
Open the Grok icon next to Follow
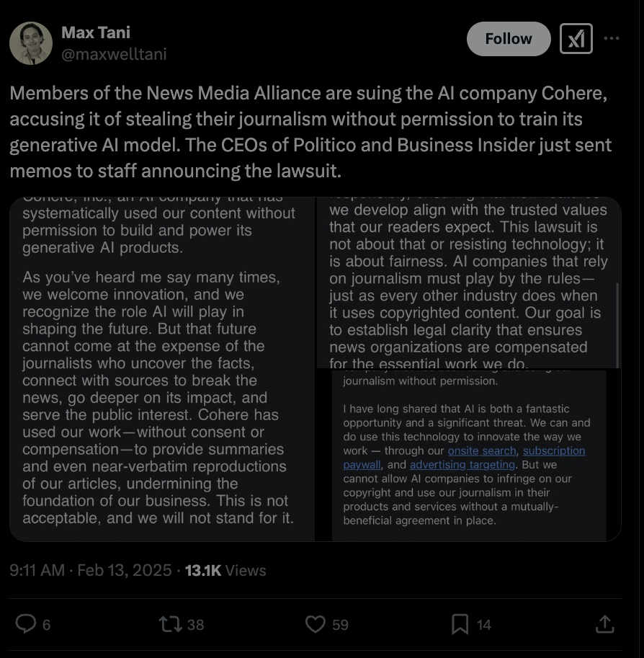click(x=576, y=39)
